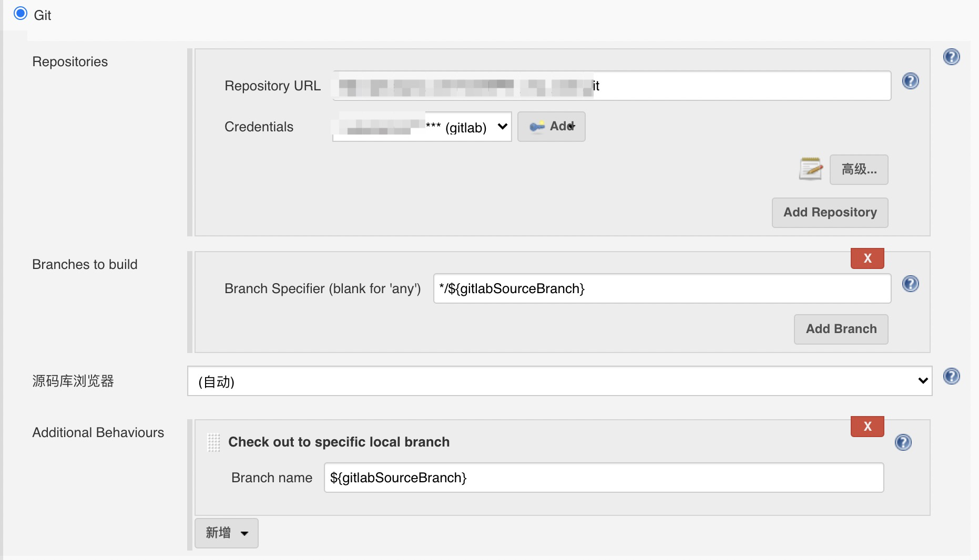Focus the Repository URL input field
Viewport: 979px width, 560px height.
736,86
